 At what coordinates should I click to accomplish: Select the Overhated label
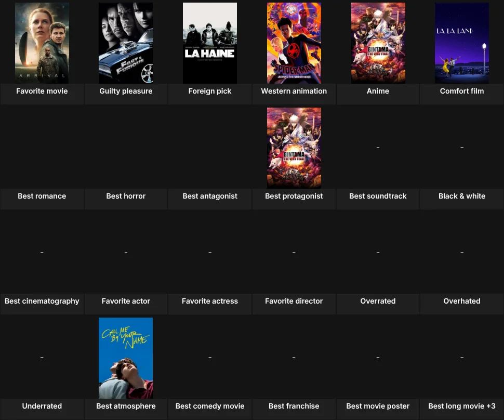[462, 301]
